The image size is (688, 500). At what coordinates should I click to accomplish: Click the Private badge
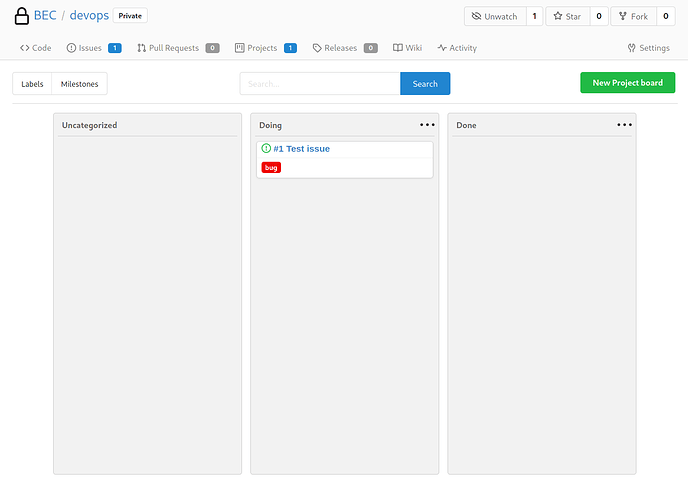coord(130,16)
